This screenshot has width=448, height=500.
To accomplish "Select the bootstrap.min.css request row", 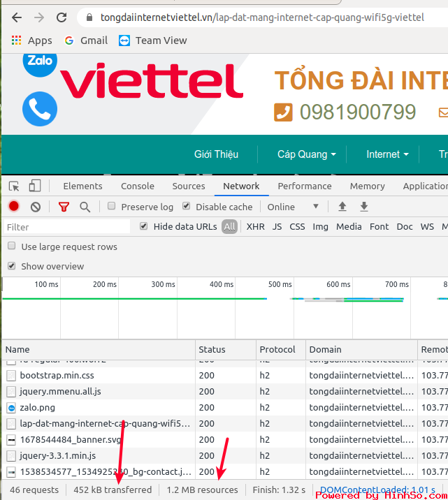I will click(225, 375).
